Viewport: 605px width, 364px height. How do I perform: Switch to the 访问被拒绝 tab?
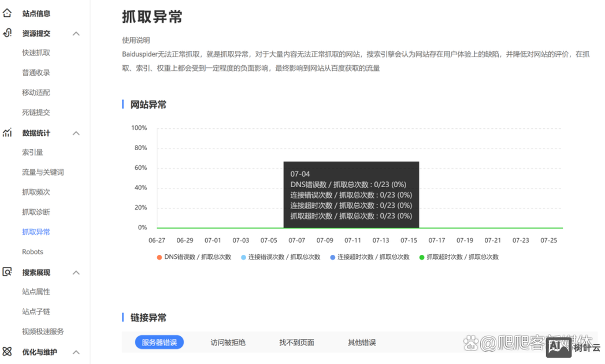pyautogui.click(x=228, y=342)
